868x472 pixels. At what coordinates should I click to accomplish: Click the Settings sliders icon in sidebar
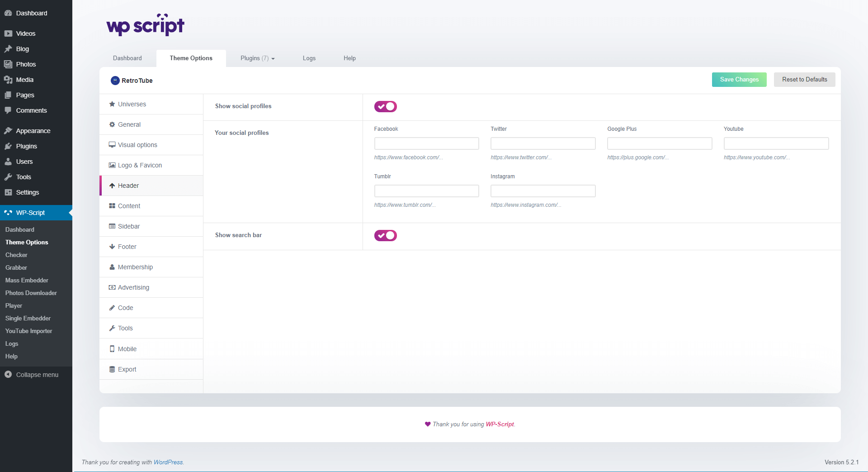tap(8, 192)
